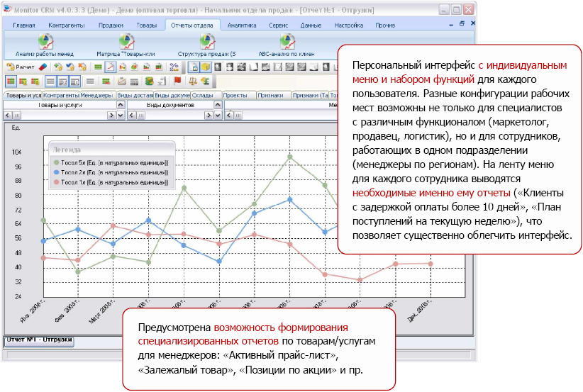Select the green table view icon
Screen dimensions: 583x392
98,67
